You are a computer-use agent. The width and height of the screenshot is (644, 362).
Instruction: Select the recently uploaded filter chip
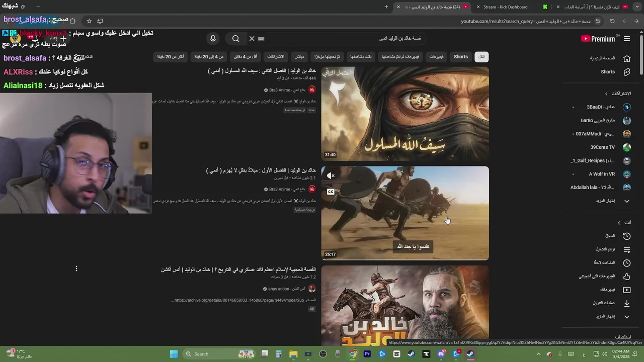(x=328, y=57)
